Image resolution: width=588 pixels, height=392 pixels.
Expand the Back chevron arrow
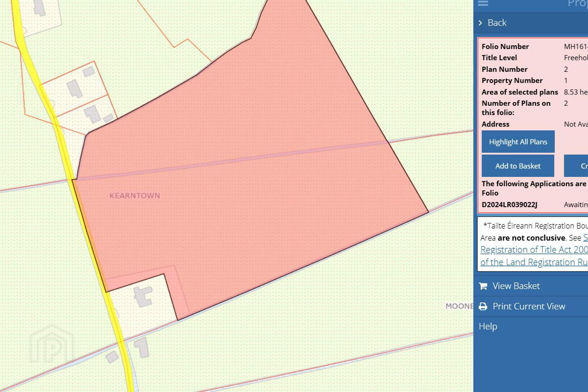point(480,23)
